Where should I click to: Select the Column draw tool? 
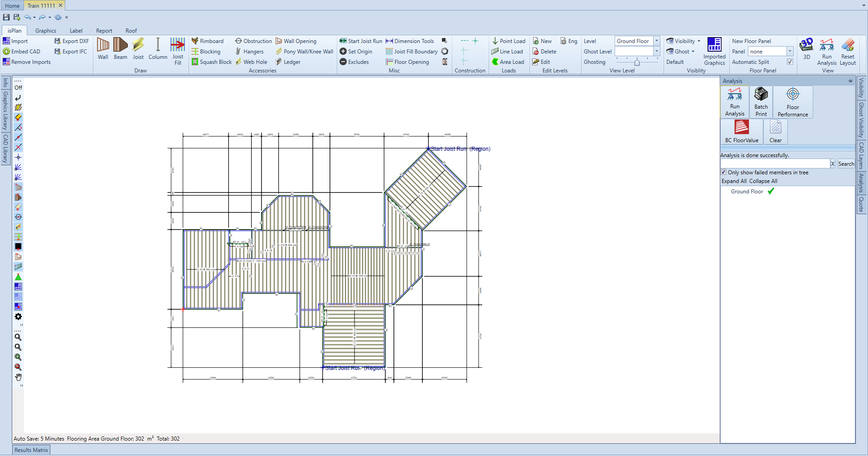point(158,48)
